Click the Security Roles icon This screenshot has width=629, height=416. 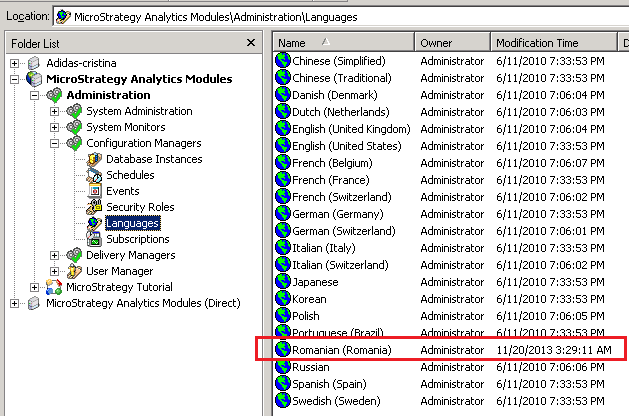(95, 207)
